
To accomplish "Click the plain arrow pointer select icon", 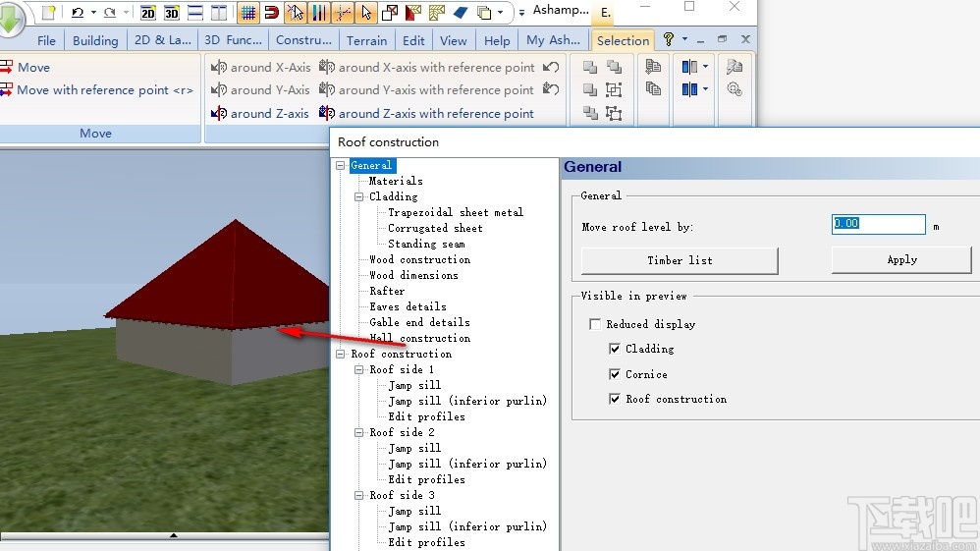I will point(366,12).
